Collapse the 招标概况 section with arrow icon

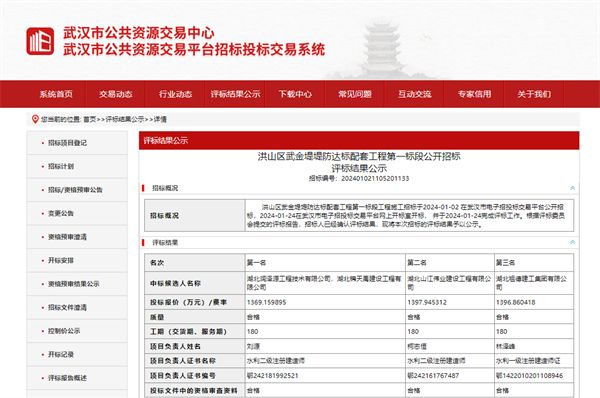572,188
